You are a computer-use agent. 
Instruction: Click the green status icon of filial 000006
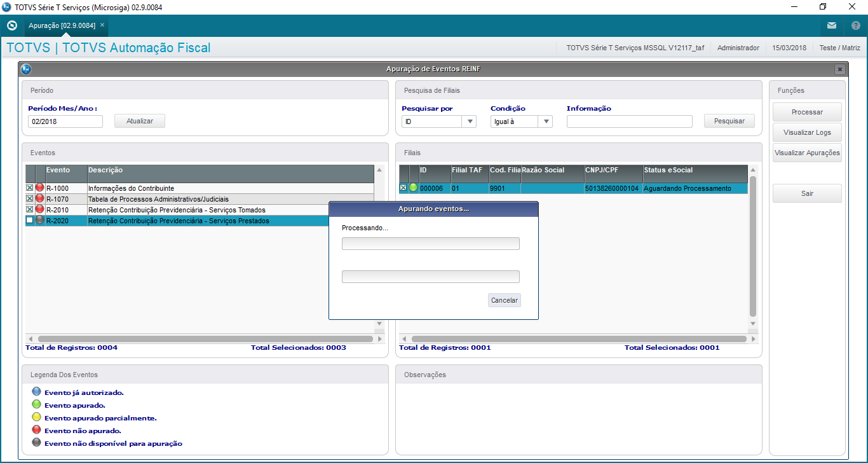(x=414, y=188)
